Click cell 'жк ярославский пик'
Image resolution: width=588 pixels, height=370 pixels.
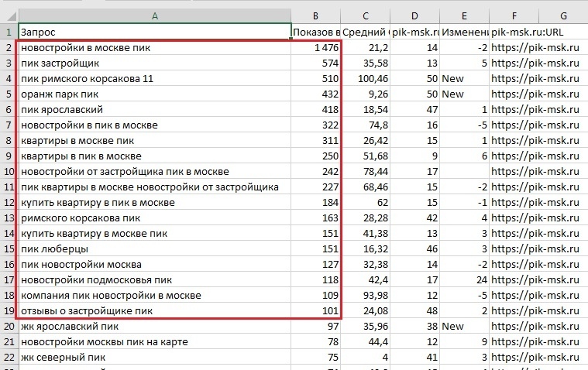click(155, 326)
